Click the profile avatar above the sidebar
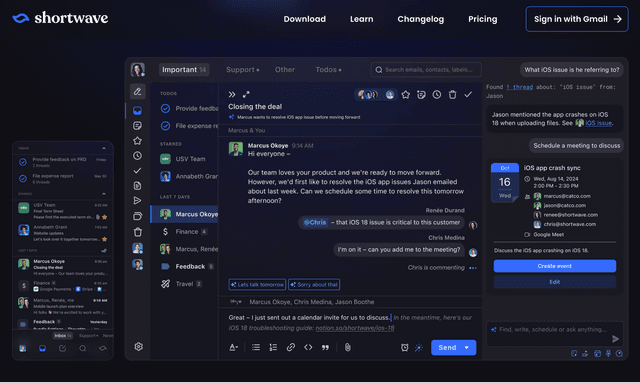 [138, 70]
